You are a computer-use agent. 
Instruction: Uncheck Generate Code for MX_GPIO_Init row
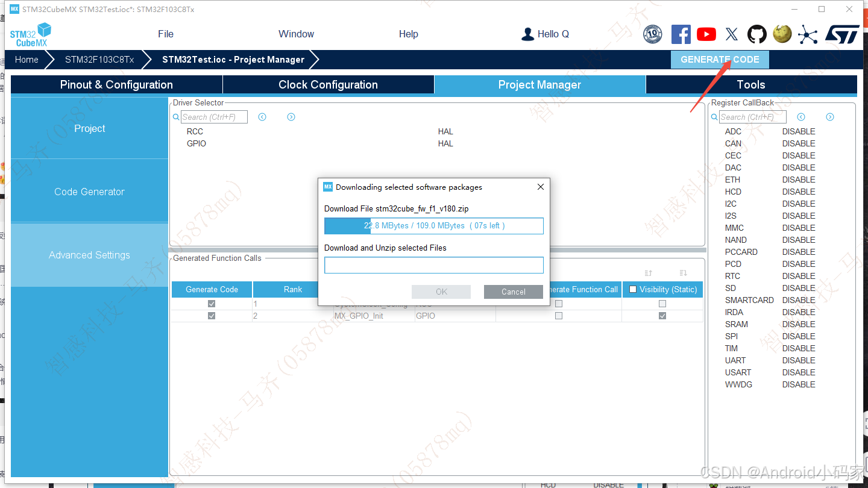[x=212, y=316]
